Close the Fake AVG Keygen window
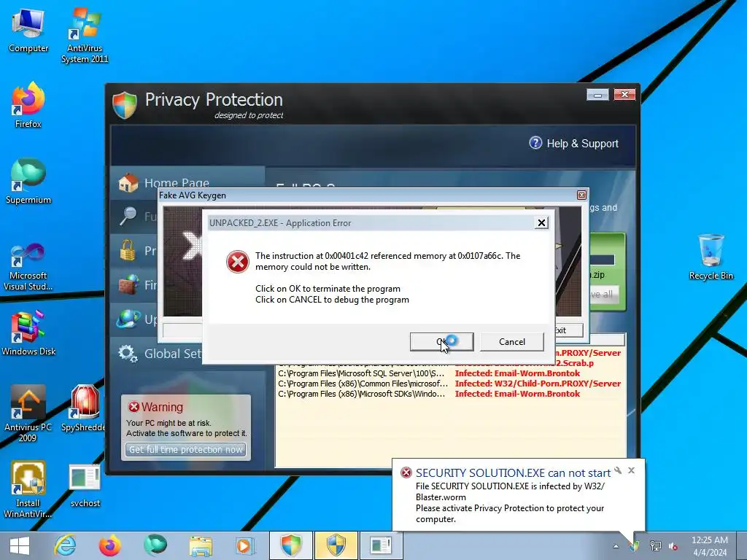The image size is (747, 560). [581, 195]
